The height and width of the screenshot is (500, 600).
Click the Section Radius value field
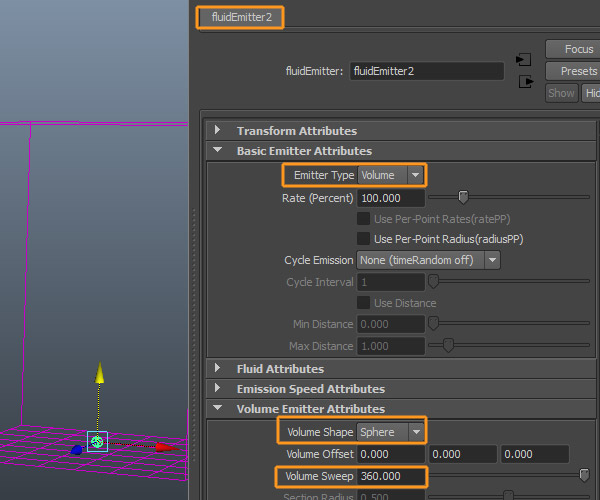tap(391, 496)
